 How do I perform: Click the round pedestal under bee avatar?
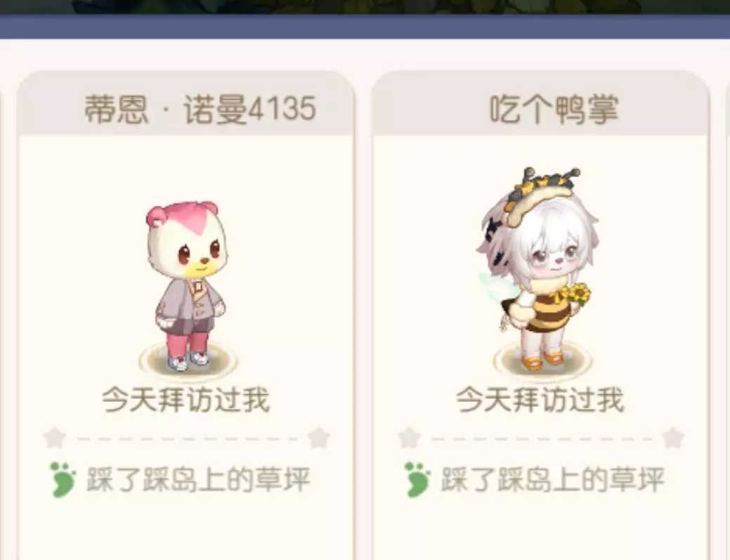pyautogui.click(x=543, y=360)
